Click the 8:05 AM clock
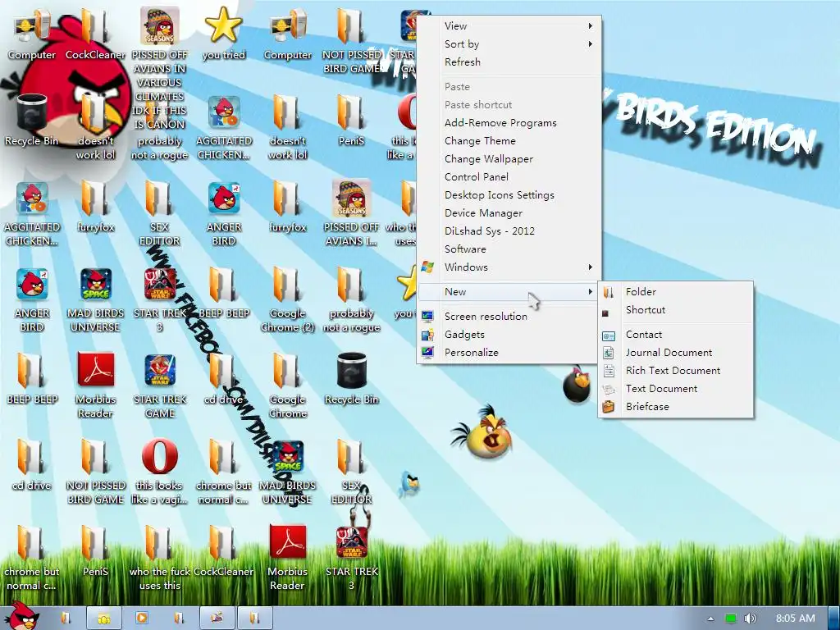The width and height of the screenshot is (840, 630). point(796,619)
